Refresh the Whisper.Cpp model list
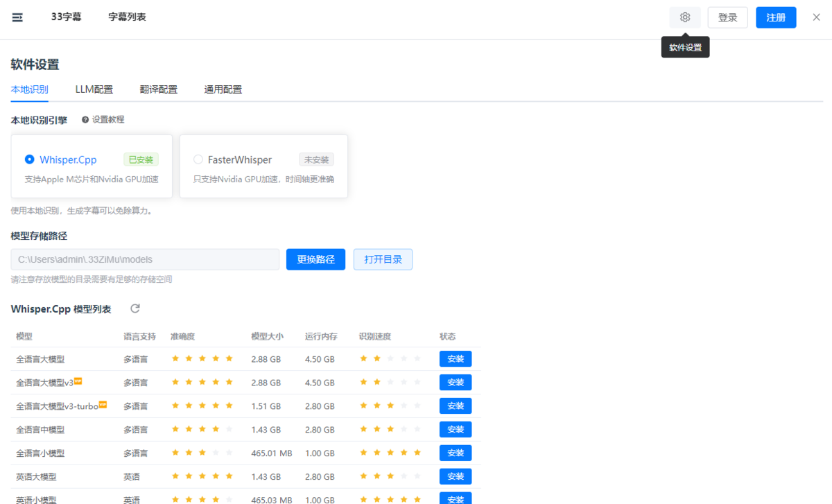This screenshot has width=832, height=504. point(135,309)
